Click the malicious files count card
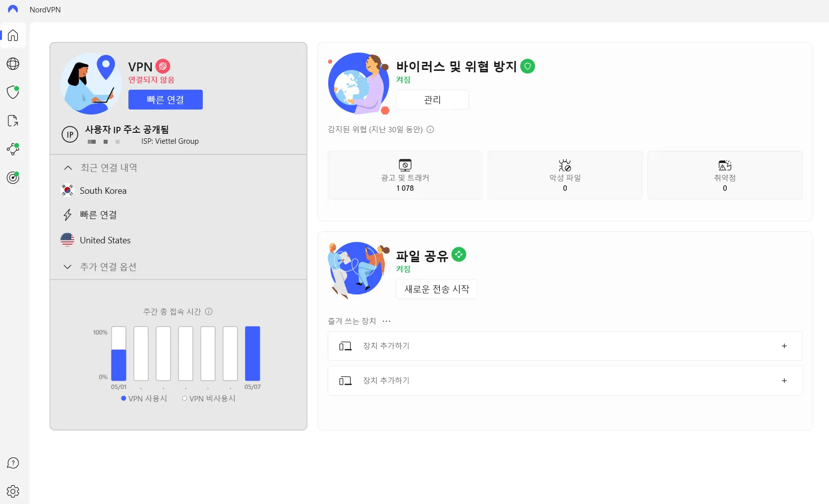Viewport: 829px width, 504px height. pyautogui.click(x=565, y=175)
